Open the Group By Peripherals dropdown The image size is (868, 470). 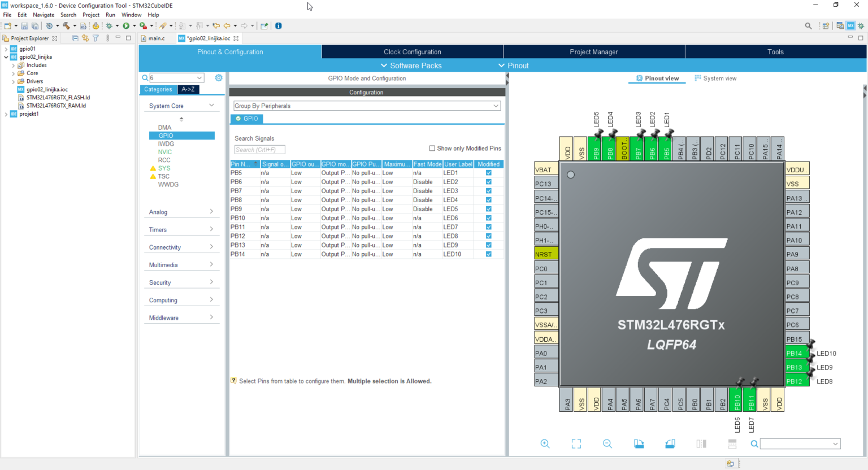496,106
